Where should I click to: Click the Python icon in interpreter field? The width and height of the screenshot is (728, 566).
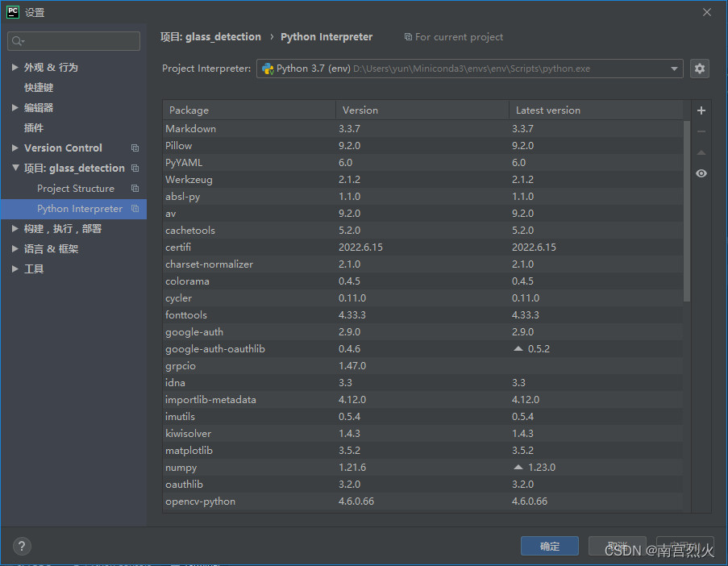(x=268, y=69)
